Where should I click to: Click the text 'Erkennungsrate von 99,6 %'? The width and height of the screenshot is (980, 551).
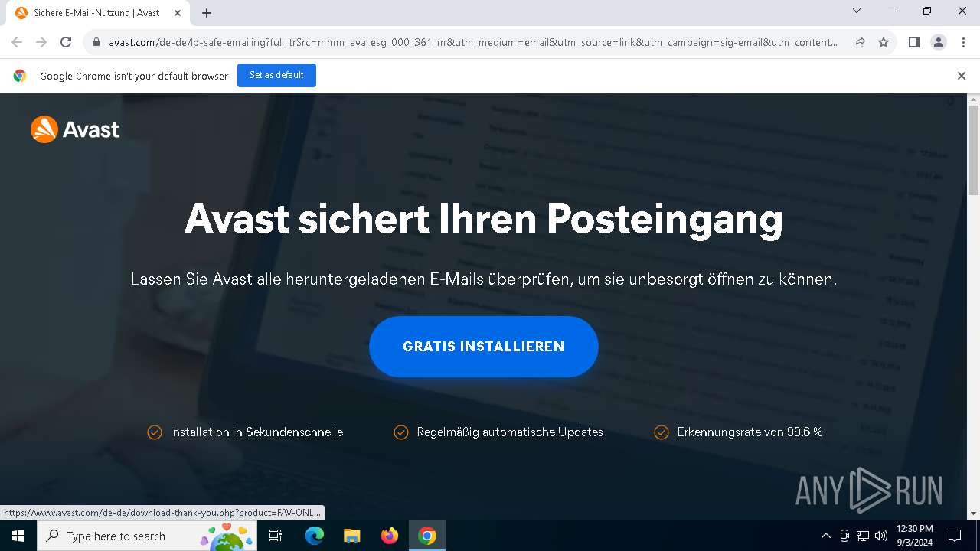750,432
